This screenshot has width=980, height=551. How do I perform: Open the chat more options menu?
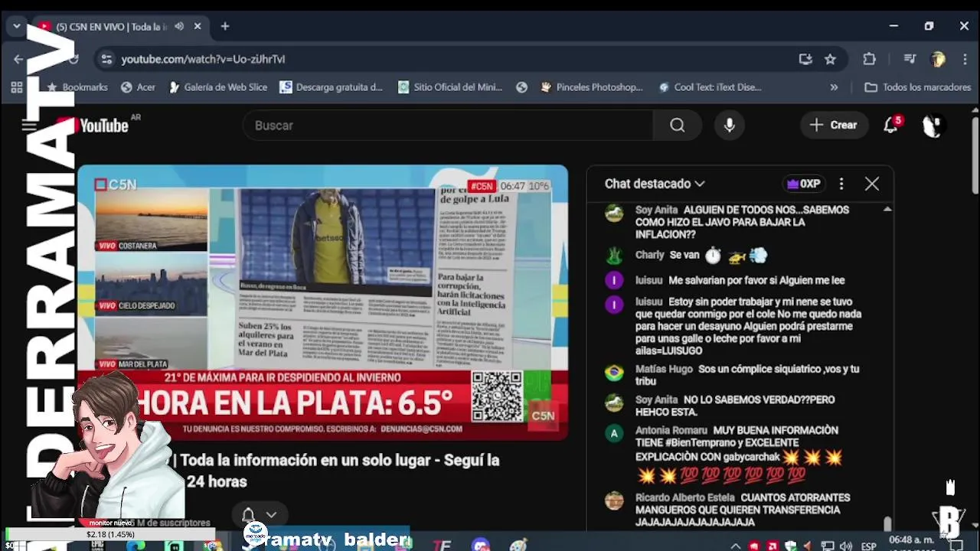pyautogui.click(x=841, y=184)
